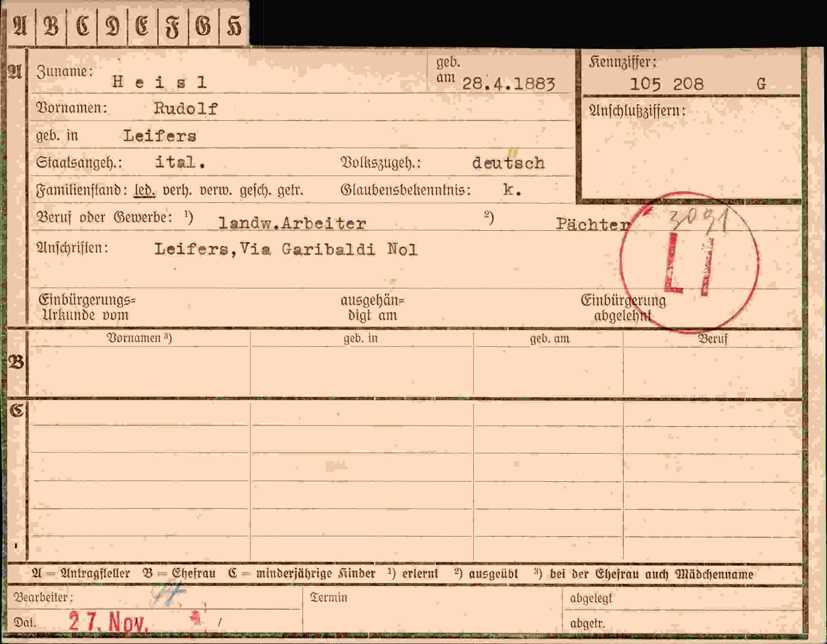Click the legend text 'B = Ehefrau'

[x=179, y=574]
